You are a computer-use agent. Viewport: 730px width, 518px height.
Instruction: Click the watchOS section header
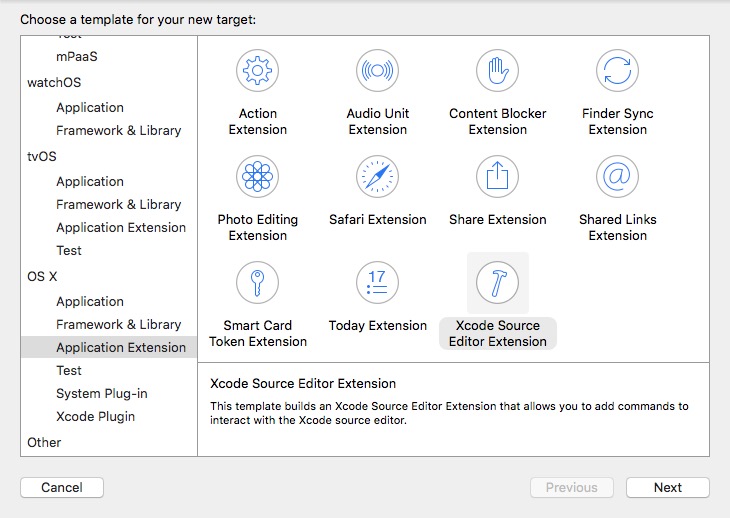pyautogui.click(x=54, y=82)
